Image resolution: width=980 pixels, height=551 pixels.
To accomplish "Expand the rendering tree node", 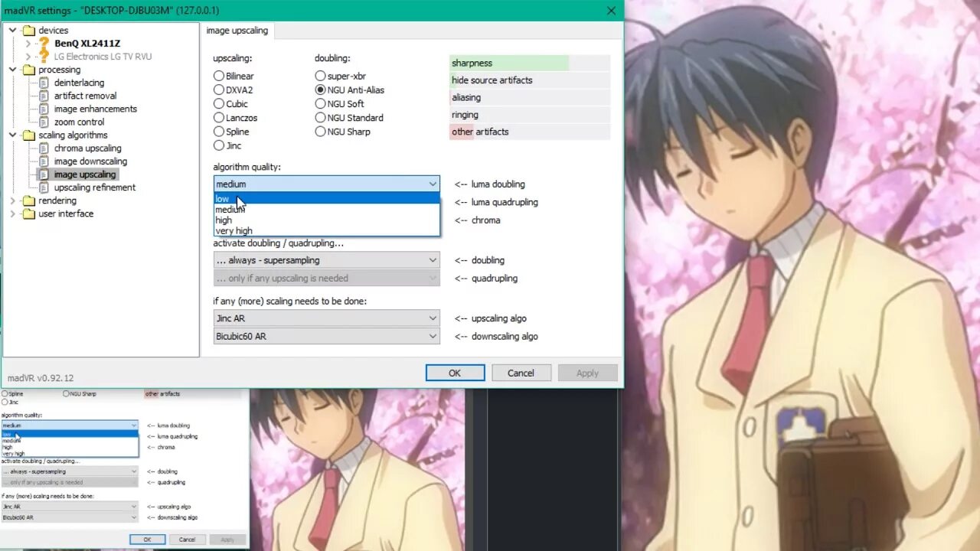I will point(13,201).
